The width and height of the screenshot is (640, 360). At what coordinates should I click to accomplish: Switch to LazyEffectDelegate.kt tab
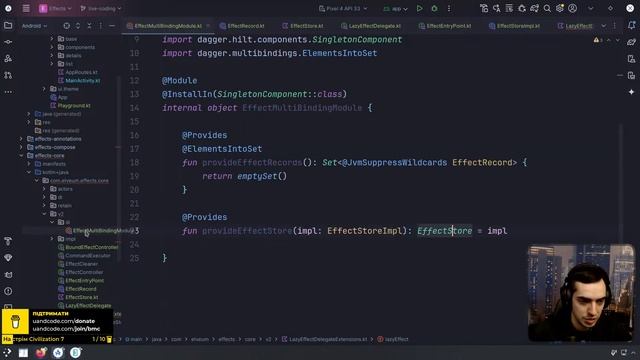(x=371, y=26)
